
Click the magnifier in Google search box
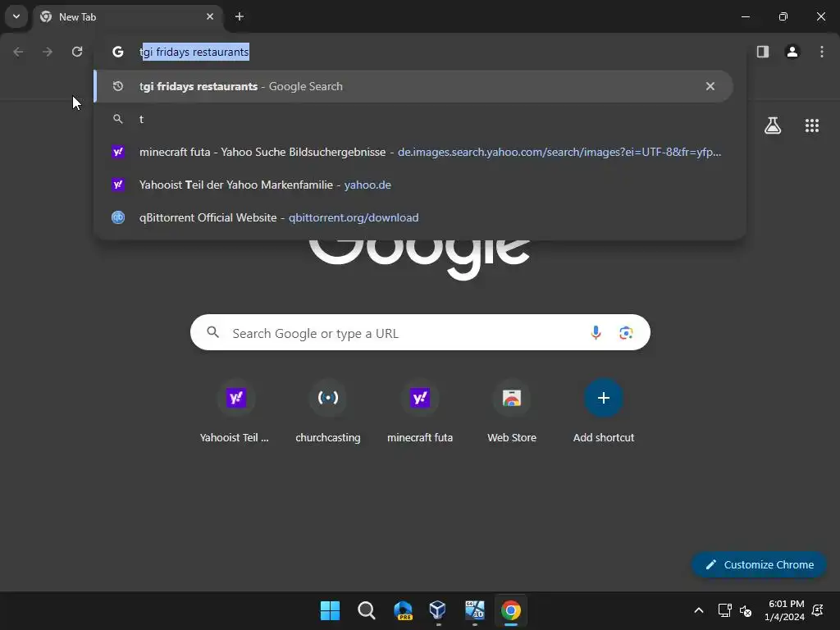[213, 332]
